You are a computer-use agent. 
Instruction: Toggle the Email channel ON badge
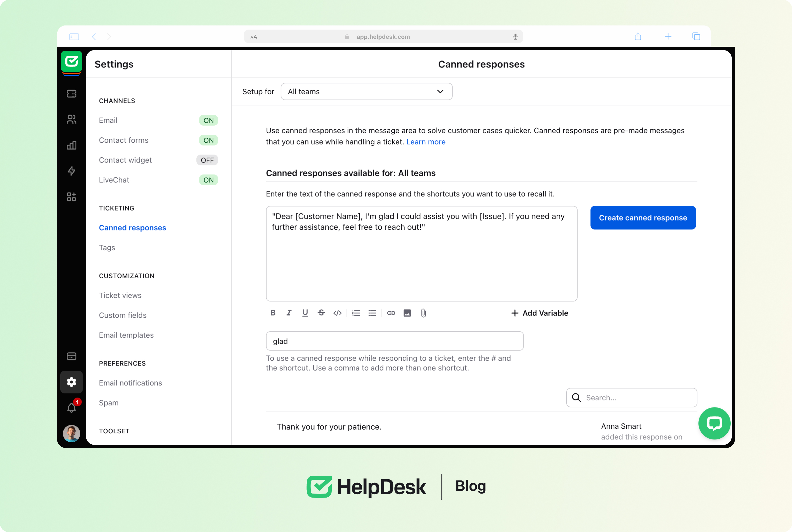(x=208, y=120)
